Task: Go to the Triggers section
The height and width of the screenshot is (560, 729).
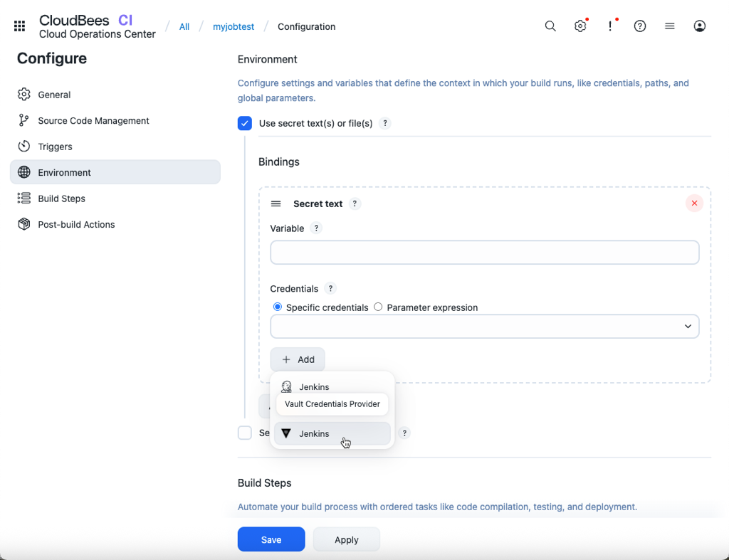Action: pos(115,147)
